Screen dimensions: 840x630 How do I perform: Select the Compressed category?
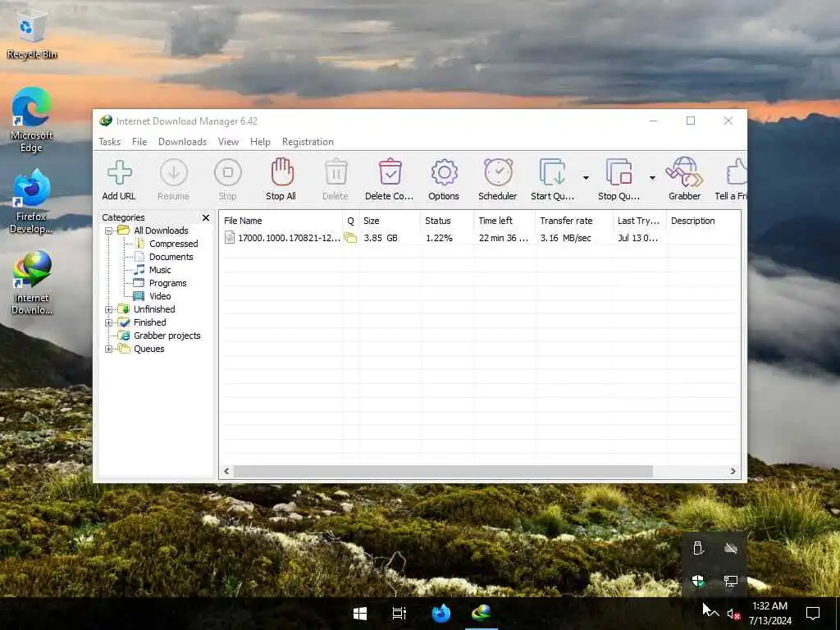click(173, 244)
